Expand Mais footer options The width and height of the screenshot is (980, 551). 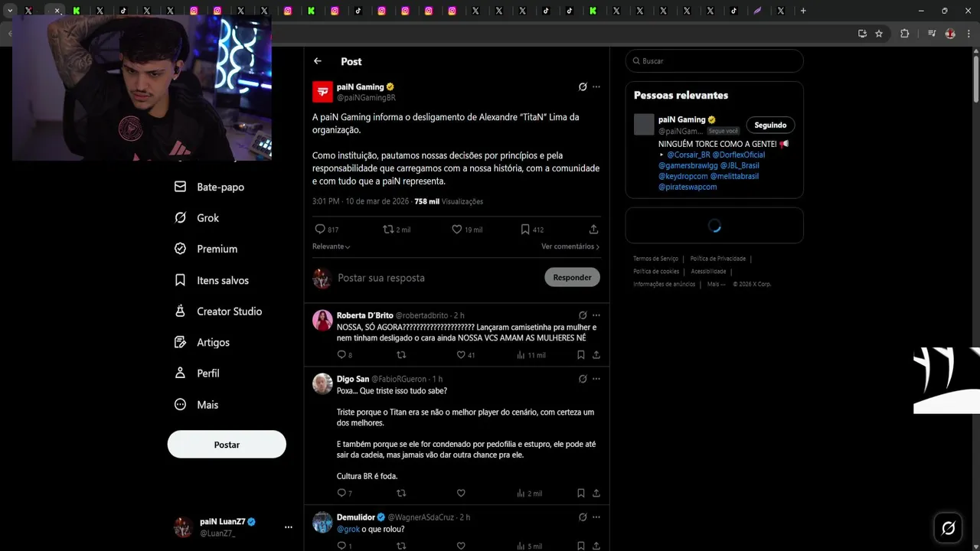(x=716, y=284)
